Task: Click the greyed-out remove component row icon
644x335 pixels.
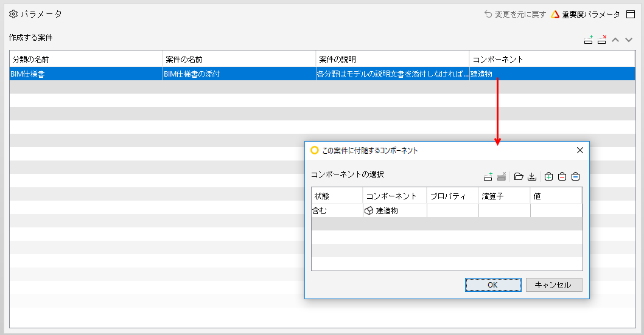Action: [x=502, y=177]
